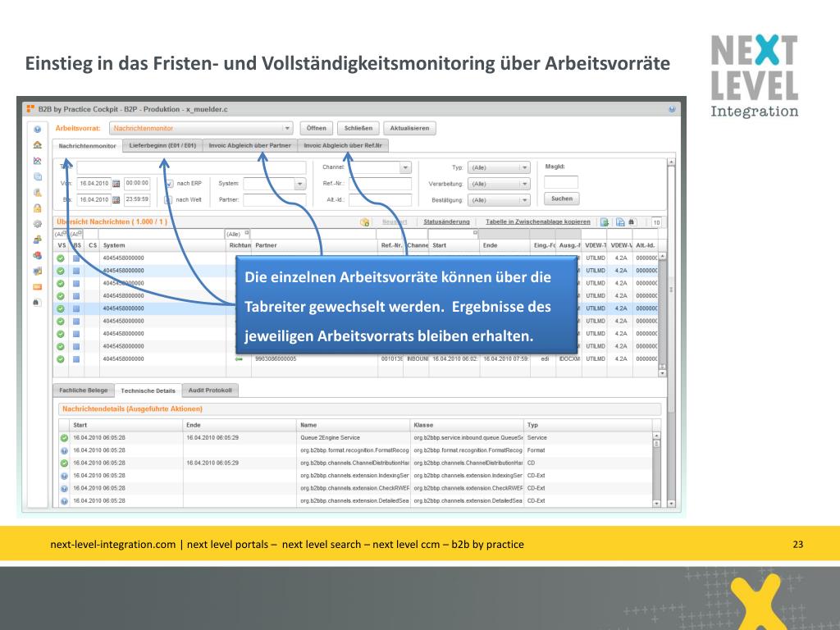Click the Ende column header in messages
Screen dimensions: 840x630
click(504, 245)
